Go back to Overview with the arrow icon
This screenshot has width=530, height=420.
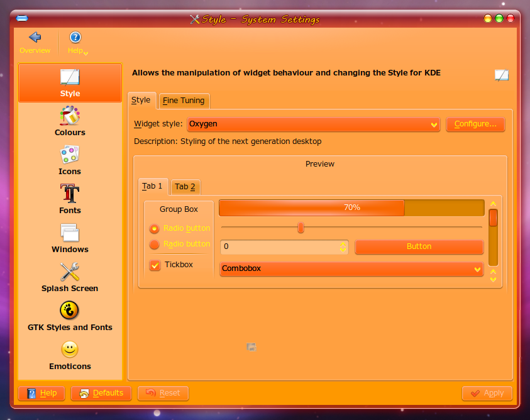tap(35, 37)
